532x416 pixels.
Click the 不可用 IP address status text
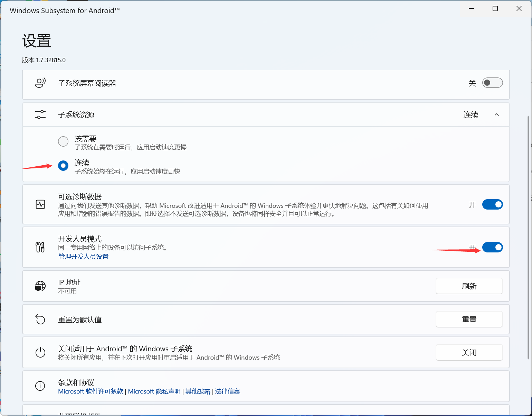pyautogui.click(x=67, y=291)
